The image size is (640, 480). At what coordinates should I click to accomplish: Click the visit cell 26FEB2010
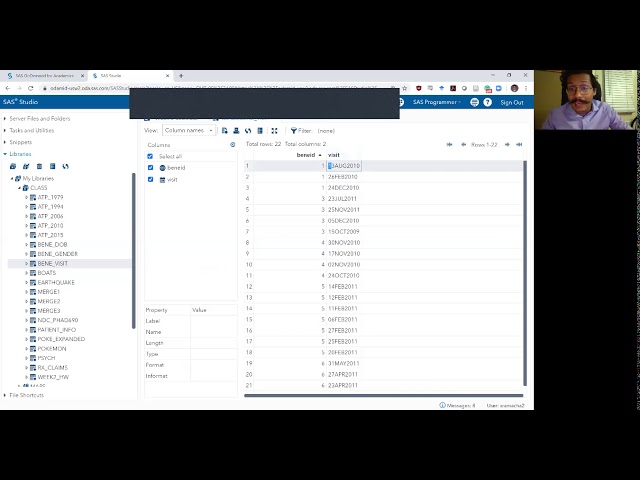tap(342, 177)
